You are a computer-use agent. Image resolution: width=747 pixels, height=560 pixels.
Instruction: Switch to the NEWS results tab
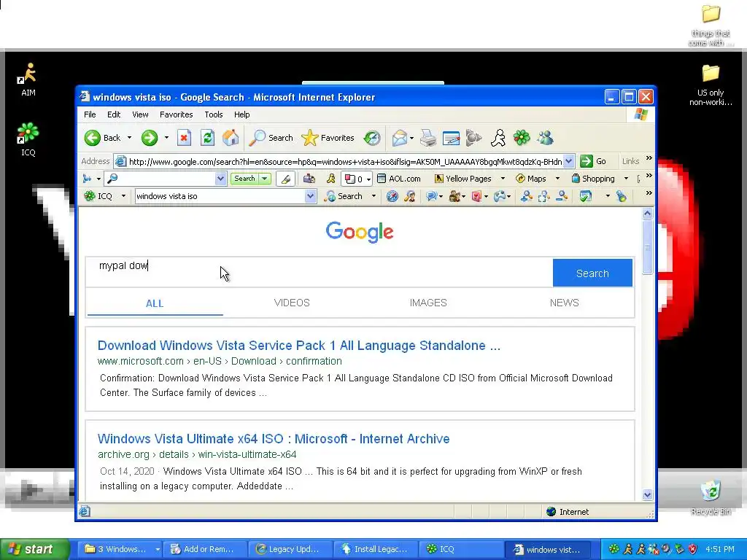pyautogui.click(x=565, y=303)
